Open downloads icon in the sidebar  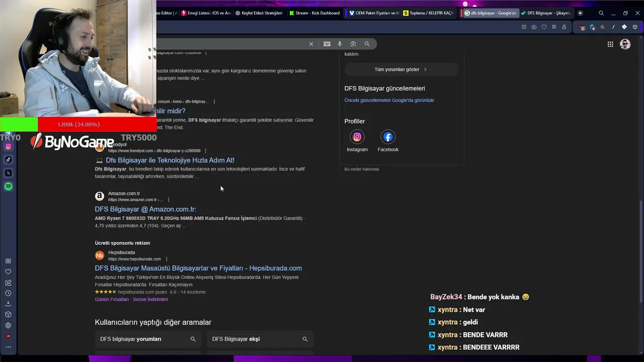(x=8, y=304)
